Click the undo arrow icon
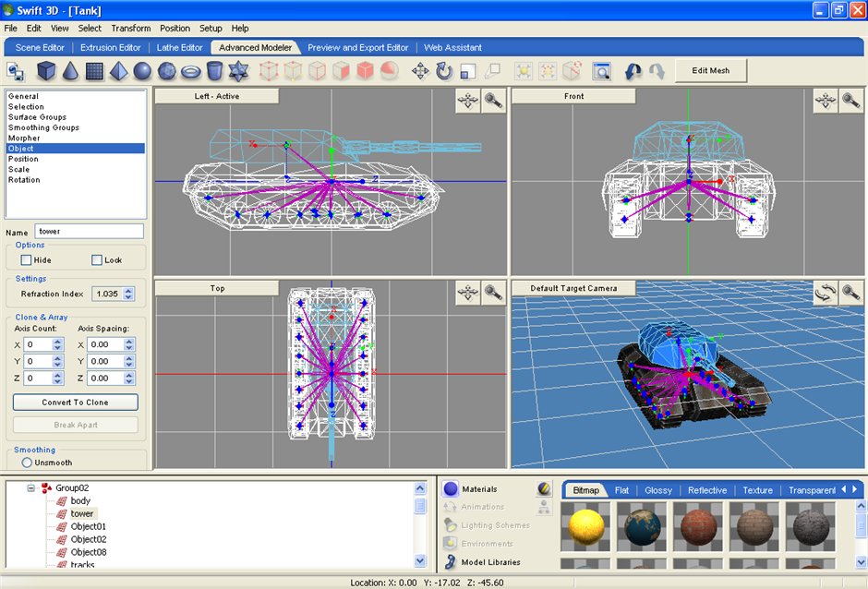 pyautogui.click(x=633, y=71)
